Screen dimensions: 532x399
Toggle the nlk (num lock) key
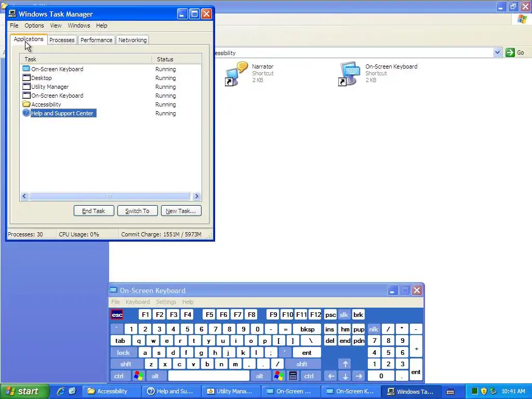click(x=373, y=329)
